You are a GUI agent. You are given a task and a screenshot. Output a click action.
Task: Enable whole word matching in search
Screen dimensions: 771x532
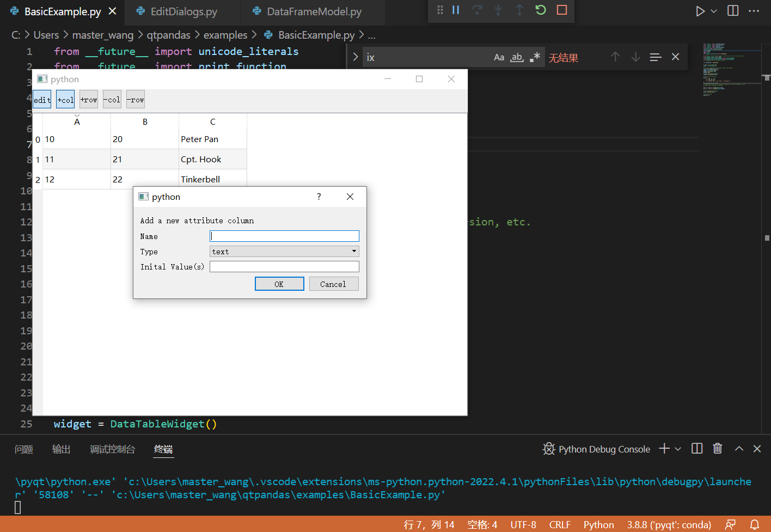coord(517,56)
